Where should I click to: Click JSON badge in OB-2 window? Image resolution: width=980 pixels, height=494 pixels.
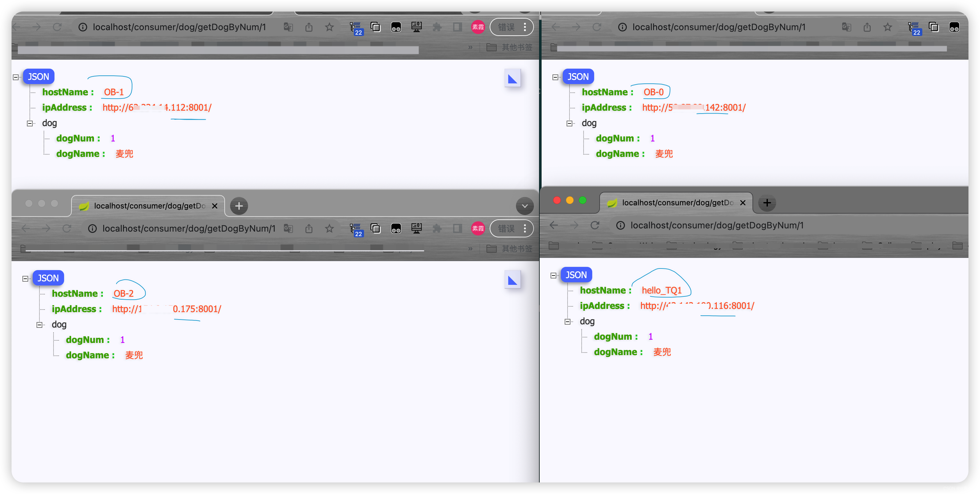[x=48, y=278]
